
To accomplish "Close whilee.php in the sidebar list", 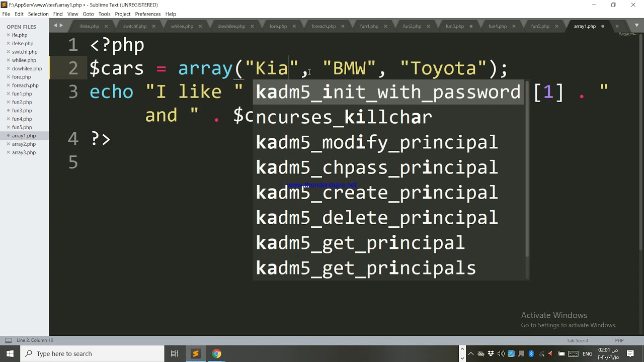I will tap(8, 60).
